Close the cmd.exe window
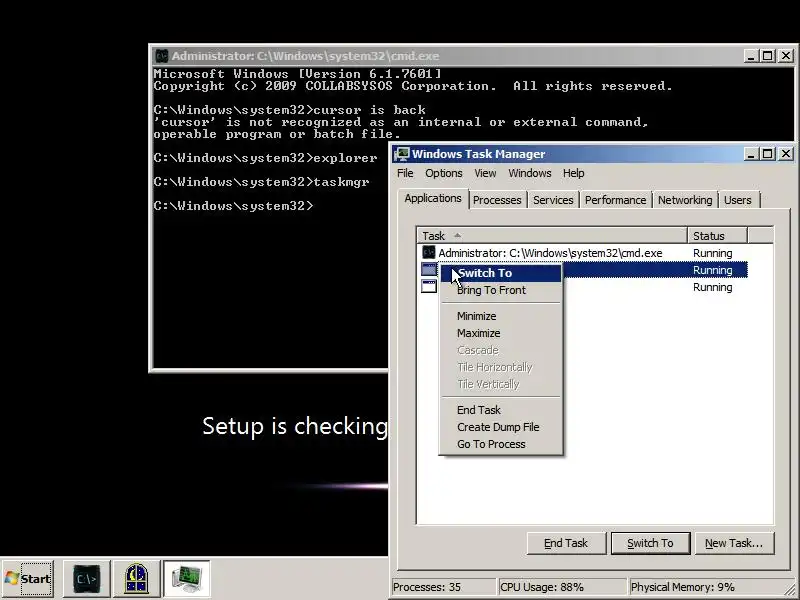 tap(786, 56)
